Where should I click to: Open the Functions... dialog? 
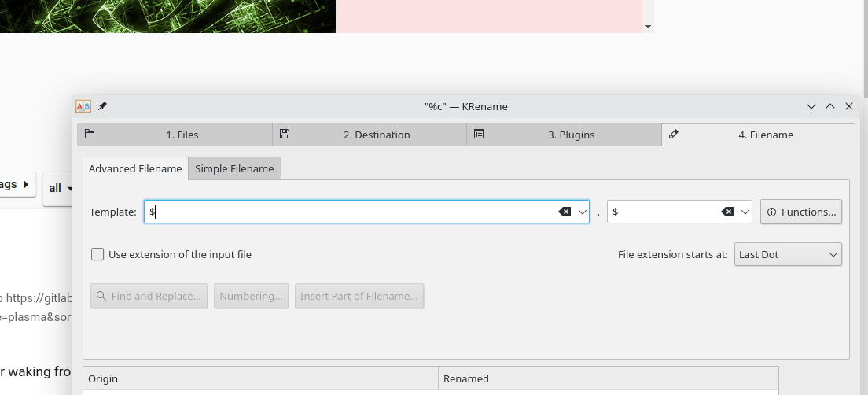pos(801,212)
